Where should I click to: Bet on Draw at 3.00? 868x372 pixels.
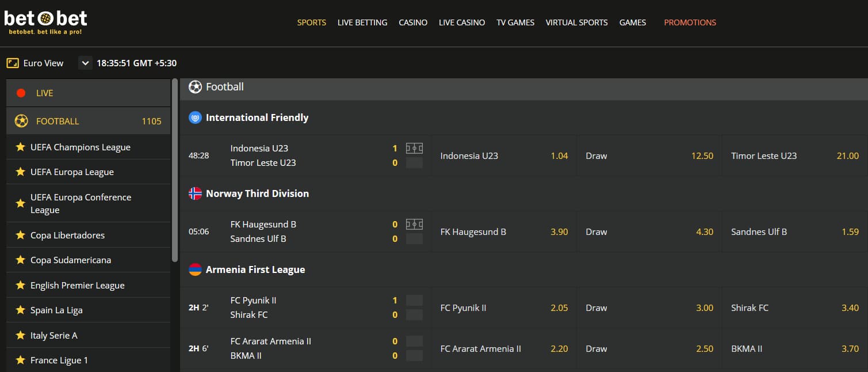pos(649,308)
